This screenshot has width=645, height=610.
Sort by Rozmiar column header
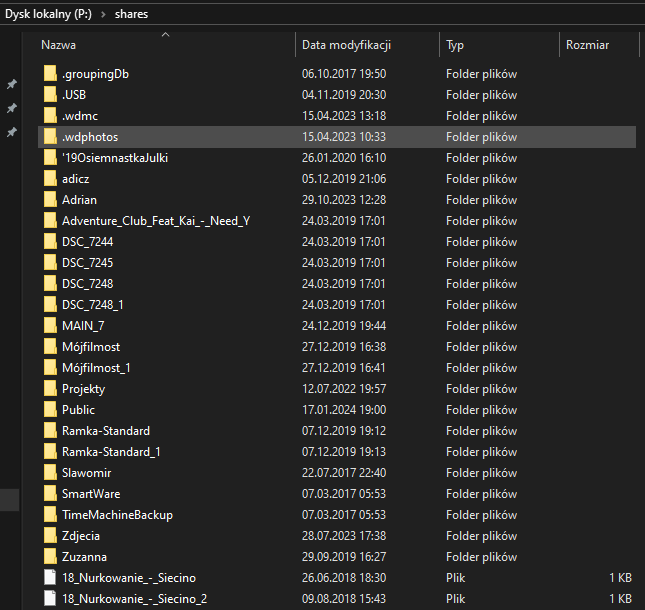[587, 45]
